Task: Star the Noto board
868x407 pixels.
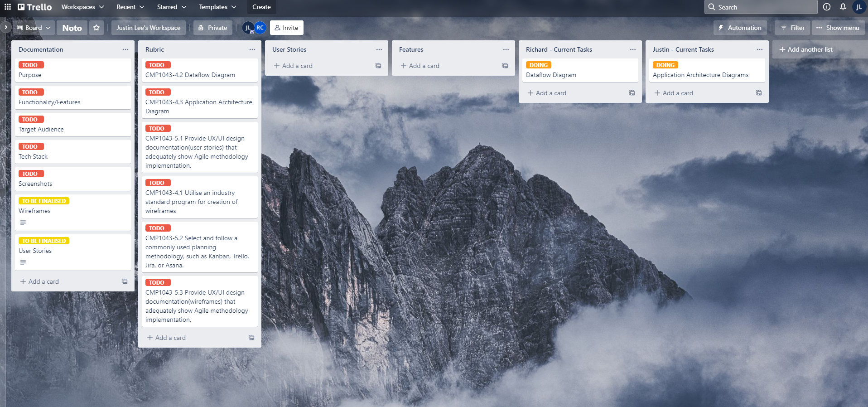Action: (96, 28)
